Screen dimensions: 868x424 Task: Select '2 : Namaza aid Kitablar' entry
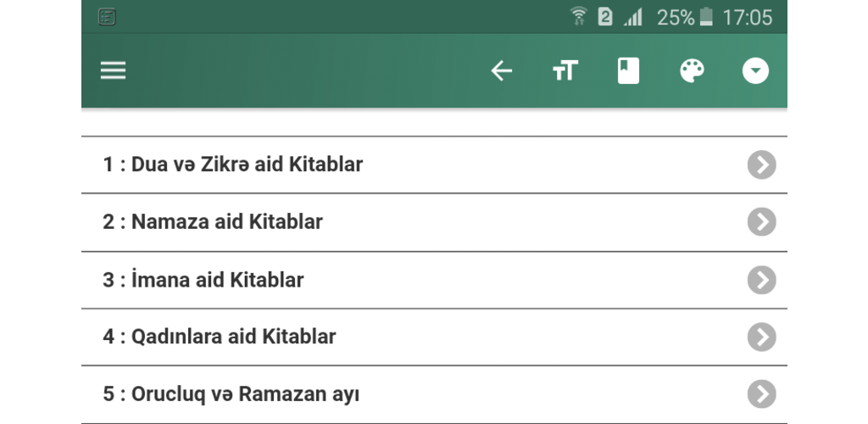coord(434,222)
